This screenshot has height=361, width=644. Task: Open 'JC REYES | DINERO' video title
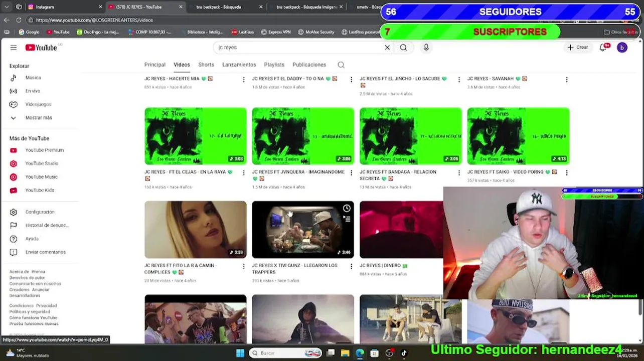pos(384,266)
